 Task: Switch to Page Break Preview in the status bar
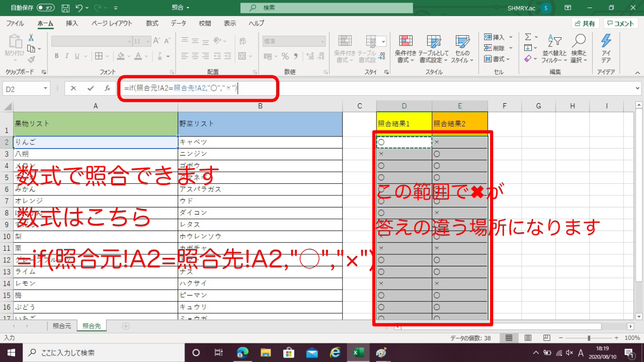tap(546, 338)
